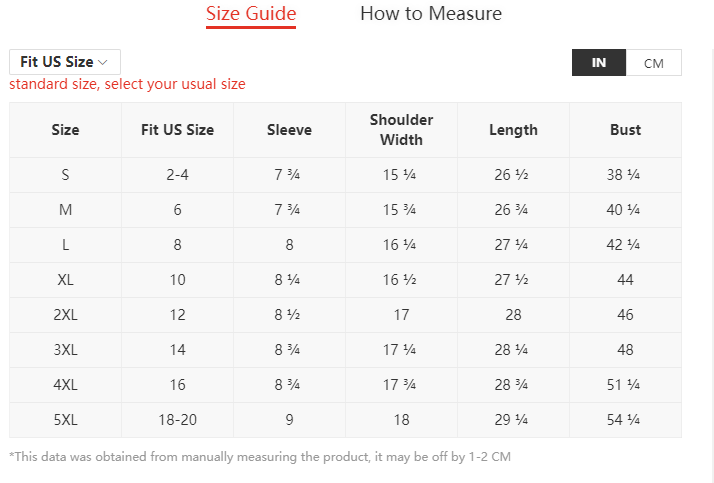This screenshot has height=483, width=714.
Task: Switch units to CM
Action: 654,63
